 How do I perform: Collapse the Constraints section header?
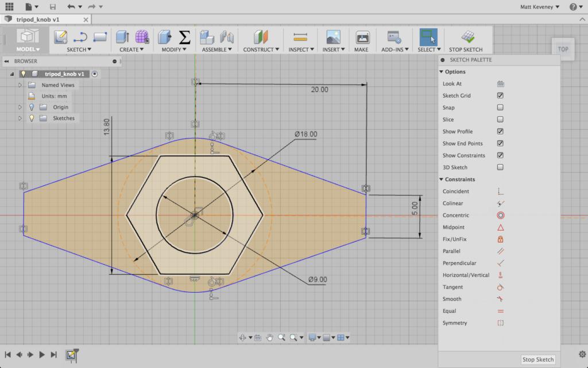(442, 179)
